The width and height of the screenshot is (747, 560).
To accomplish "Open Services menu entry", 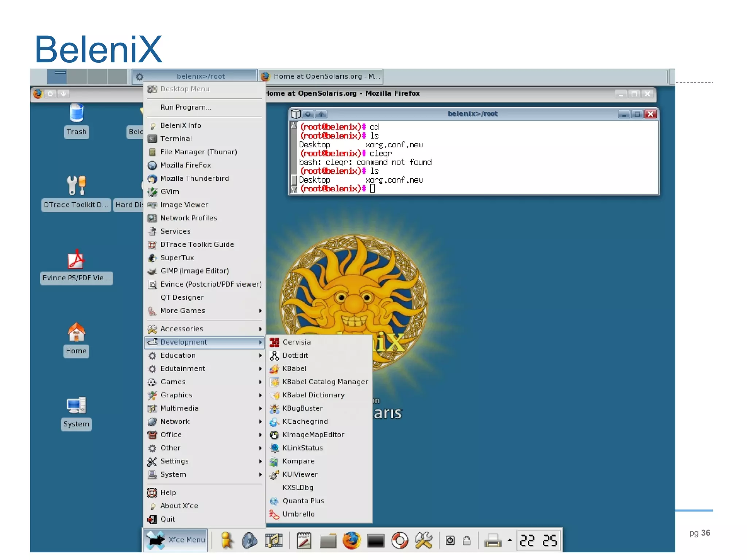I will click(x=204, y=231).
